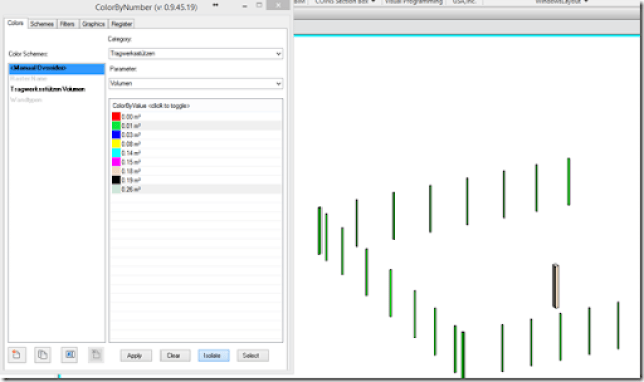Select the 0.18 m³ value text
The image size is (644, 382).
click(131, 171)
